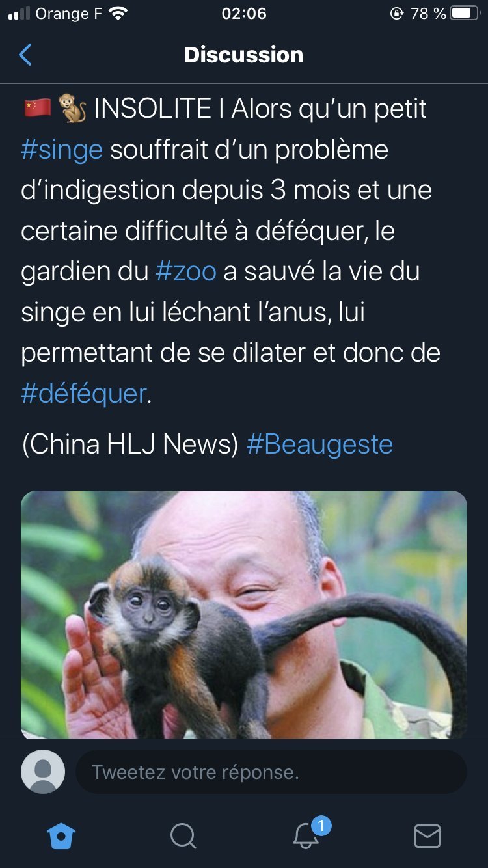Tap the Orange F carrier label

pyautogui.click(x=68, y=14)
